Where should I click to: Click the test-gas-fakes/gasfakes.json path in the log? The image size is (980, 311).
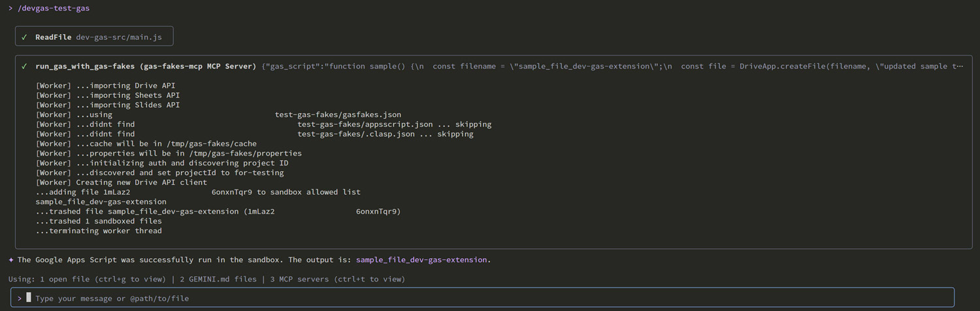coord(338,114)
